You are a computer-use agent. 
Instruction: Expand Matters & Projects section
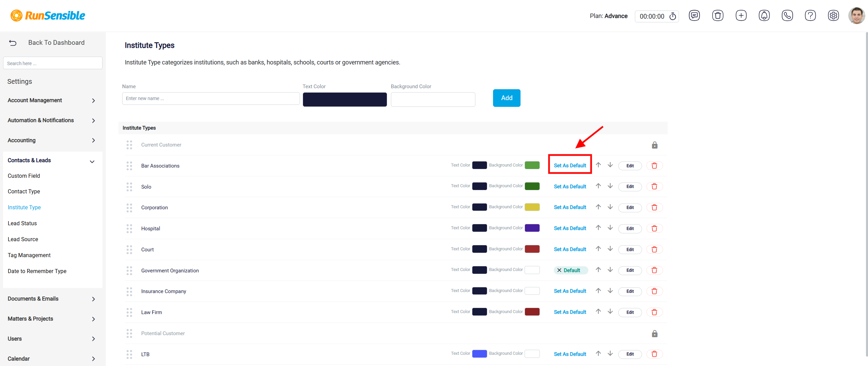click(52, 319)
